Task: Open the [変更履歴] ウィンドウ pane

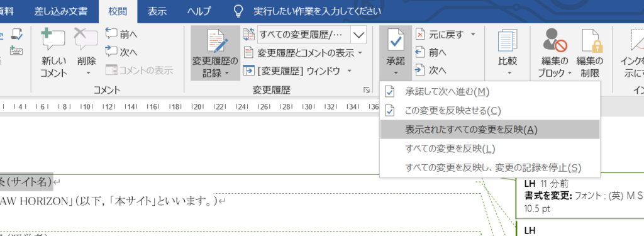Action: pyautogui.click(x=292, y=70)
